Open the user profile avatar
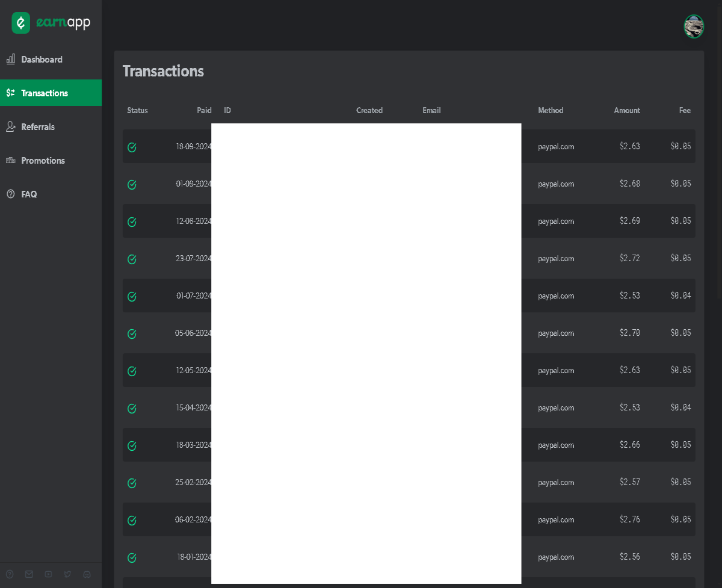 pos(694,26)
